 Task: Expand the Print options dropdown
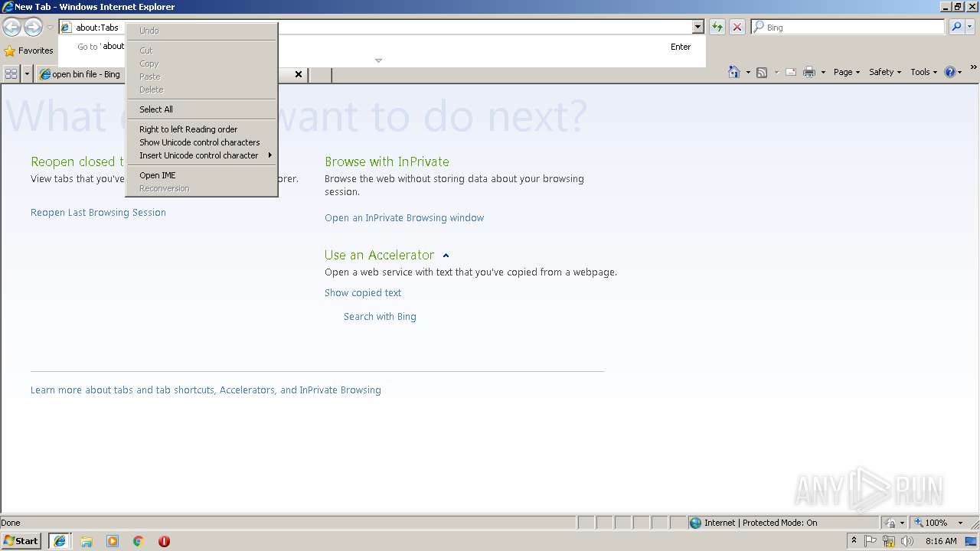pyautogui.click(x=823, y=72)
